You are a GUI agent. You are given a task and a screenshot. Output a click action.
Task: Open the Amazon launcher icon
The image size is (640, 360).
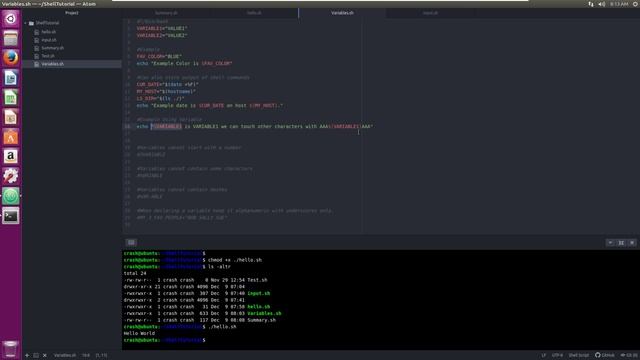pos(11,156)
